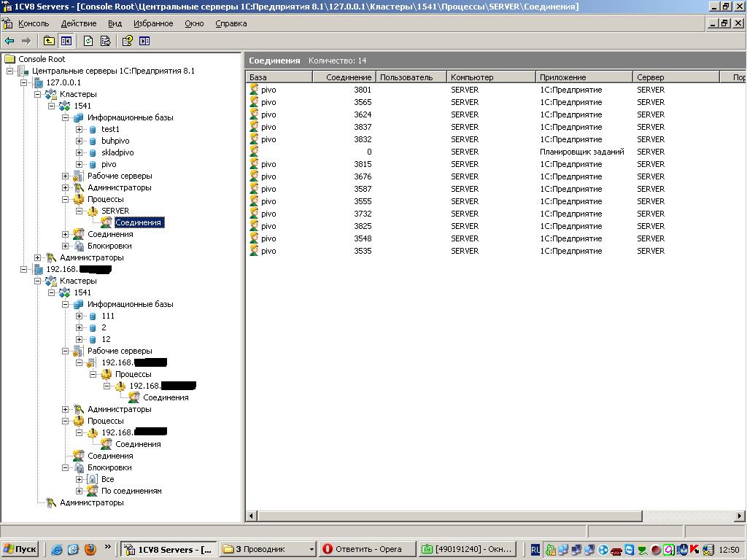The height and width of the screenshot is (560, 747).
Task: Click the show hidden quick launch chevron
Action: [108, 547]
